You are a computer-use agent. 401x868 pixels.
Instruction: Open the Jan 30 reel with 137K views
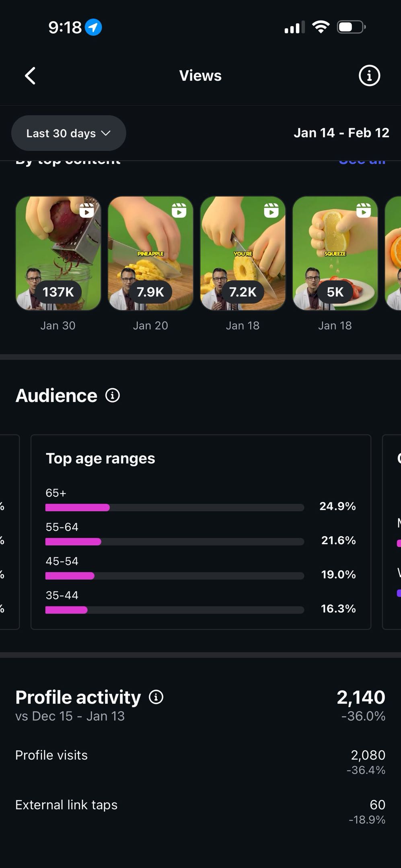(58, 253)
